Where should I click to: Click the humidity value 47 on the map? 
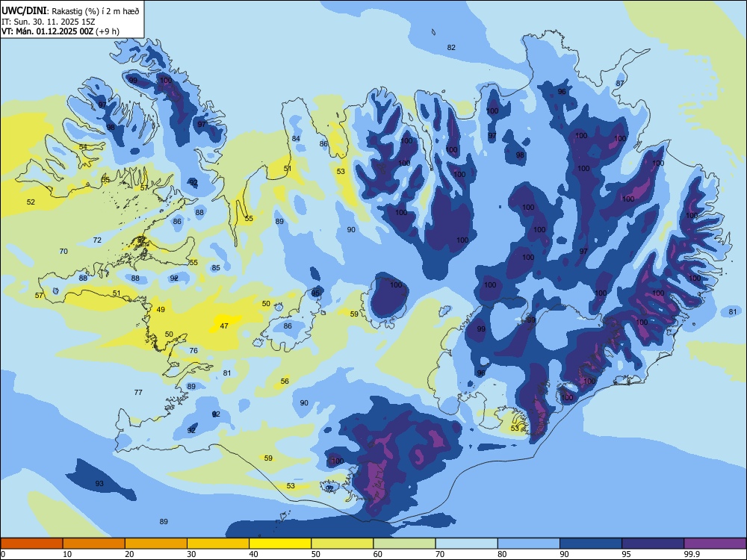click(x=224, y=326)
